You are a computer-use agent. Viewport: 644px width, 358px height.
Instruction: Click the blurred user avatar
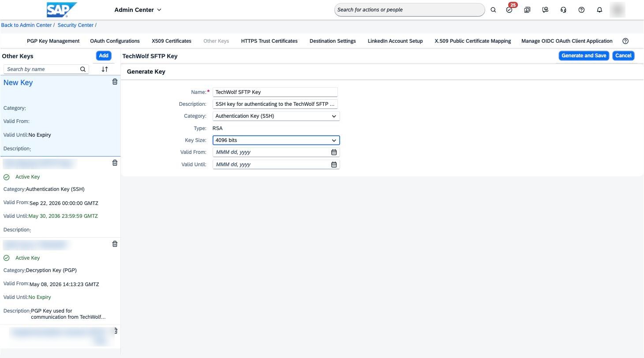coord(618,10)
